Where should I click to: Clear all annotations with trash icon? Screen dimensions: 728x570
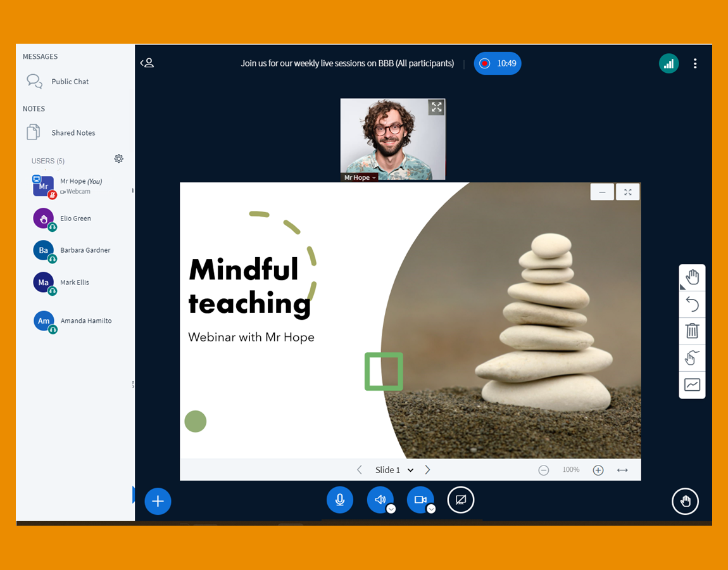click(692, 331)
